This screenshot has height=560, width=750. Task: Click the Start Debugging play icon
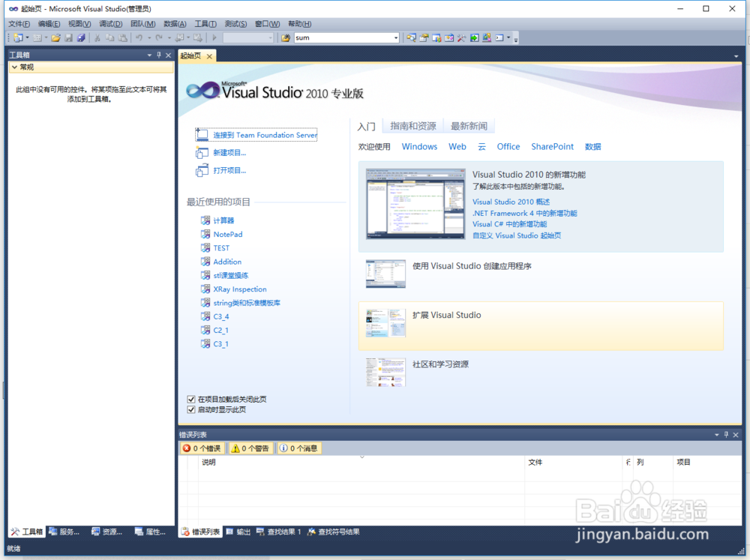pyautogui.click(x=214, y=37)
